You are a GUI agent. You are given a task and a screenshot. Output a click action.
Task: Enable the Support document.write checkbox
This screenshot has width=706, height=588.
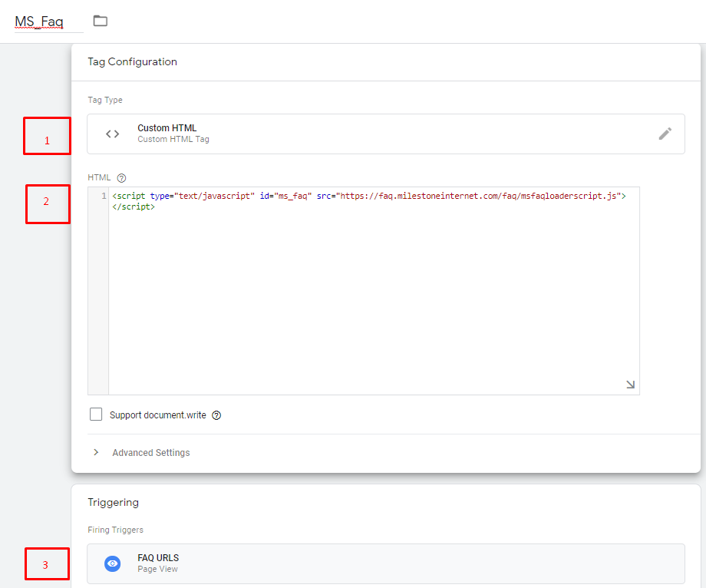(x=96, y=415)
